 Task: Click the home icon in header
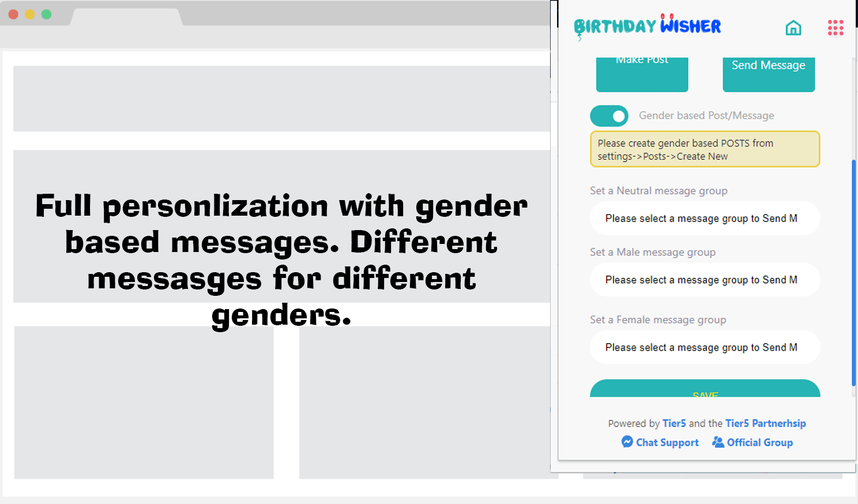[x=793, y=28]
